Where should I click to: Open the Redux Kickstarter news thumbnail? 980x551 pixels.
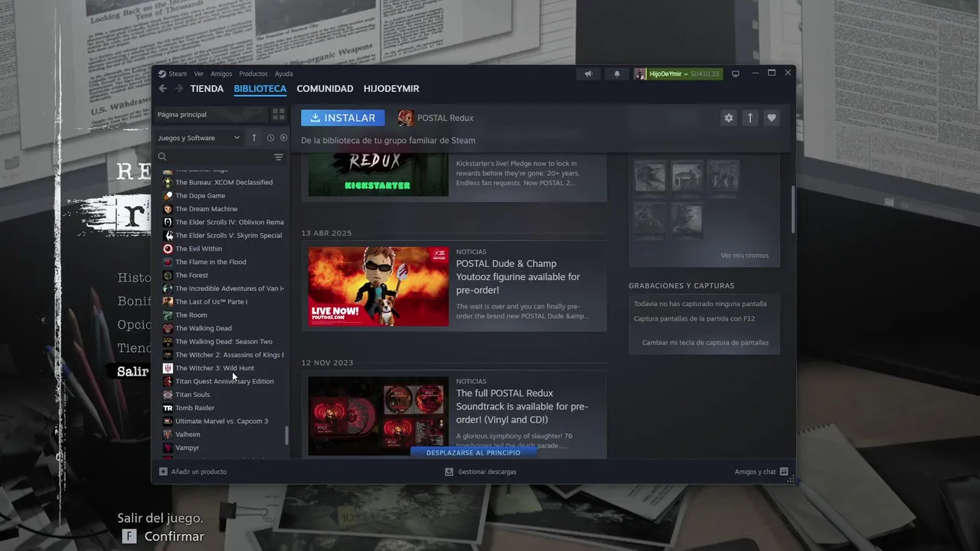(378, 174)
